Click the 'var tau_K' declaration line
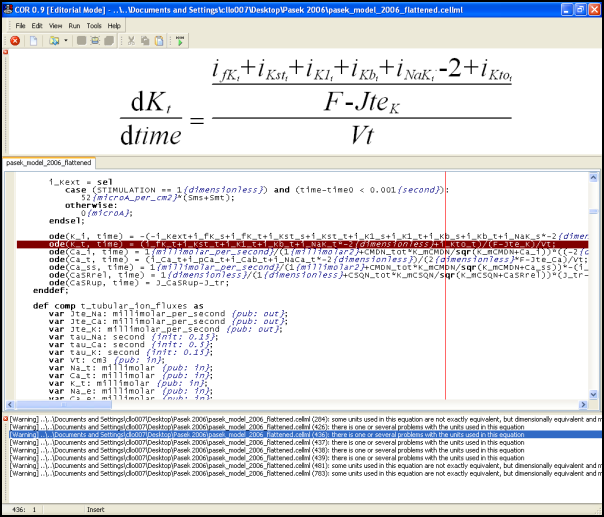 point(131,352)
